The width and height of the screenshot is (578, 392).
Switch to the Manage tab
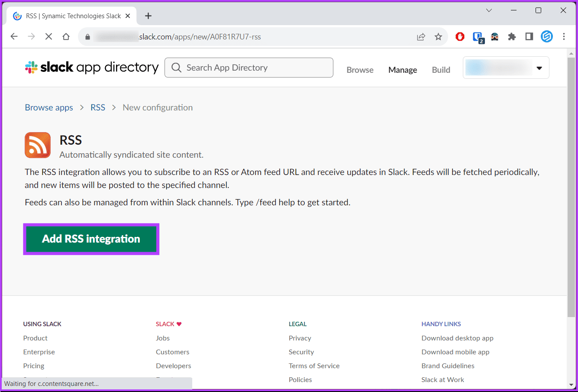click(x=402, y=69)
